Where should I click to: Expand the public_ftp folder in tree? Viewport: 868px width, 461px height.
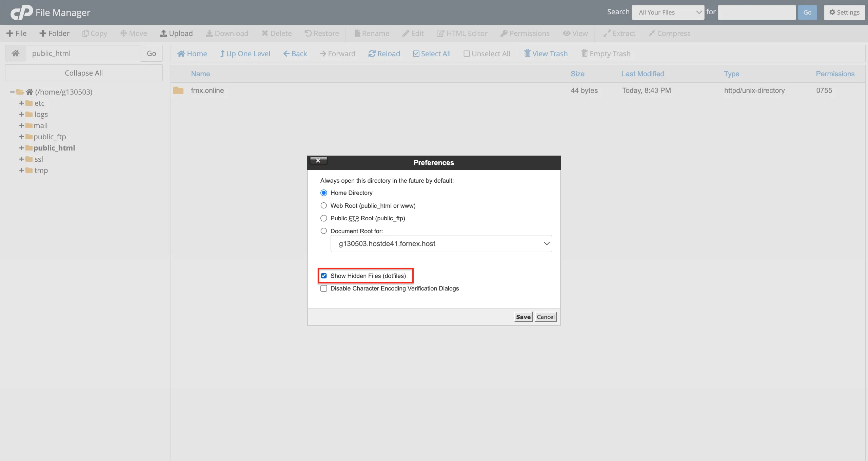pos(21,137)
